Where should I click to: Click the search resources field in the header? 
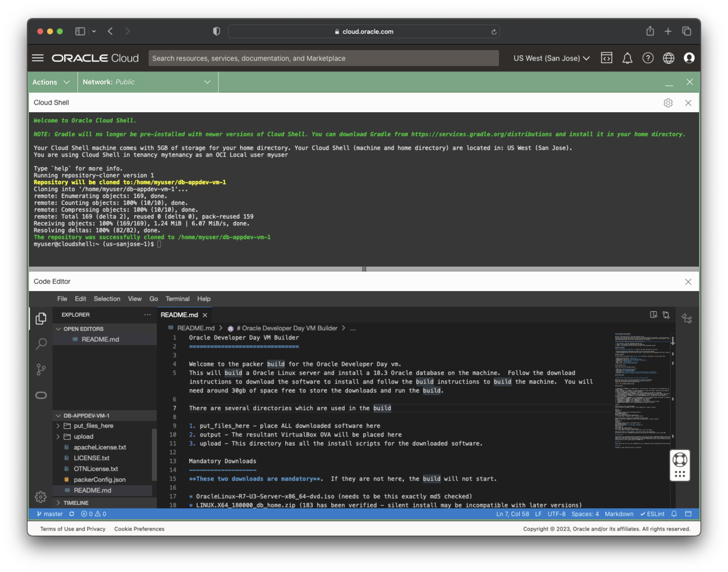pos(324,58)
